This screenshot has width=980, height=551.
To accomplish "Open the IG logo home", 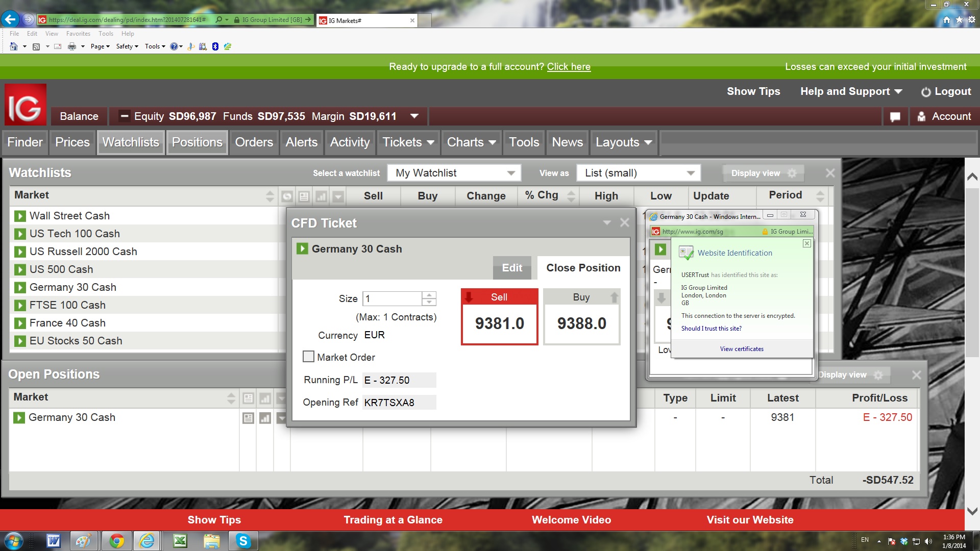I will pyautogui.click(x=26, y=105).
